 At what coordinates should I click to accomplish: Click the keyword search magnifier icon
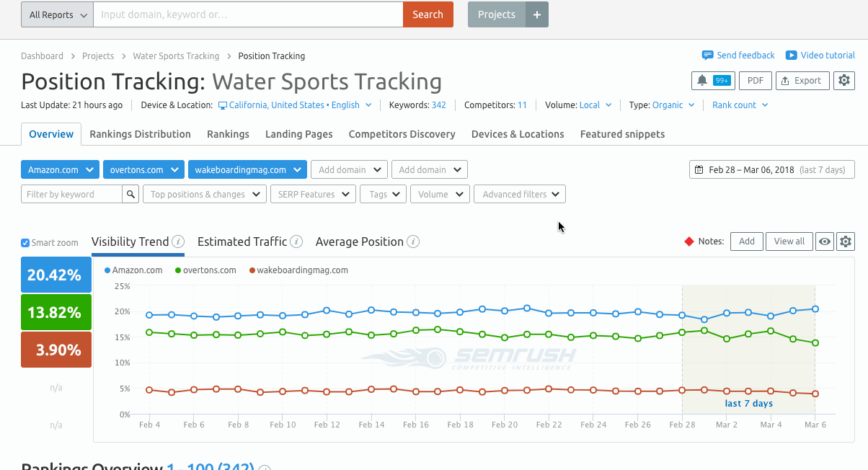pyautogui.click(x=130, y=194)
